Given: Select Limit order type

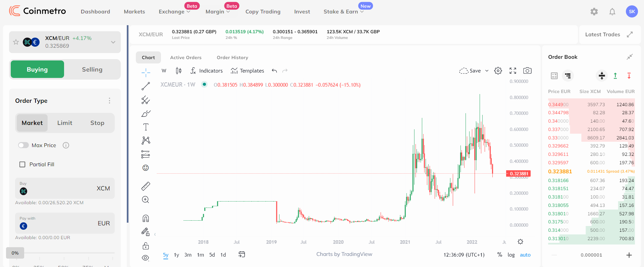Looking at the screenshot, I should click(x=65, y=123).
